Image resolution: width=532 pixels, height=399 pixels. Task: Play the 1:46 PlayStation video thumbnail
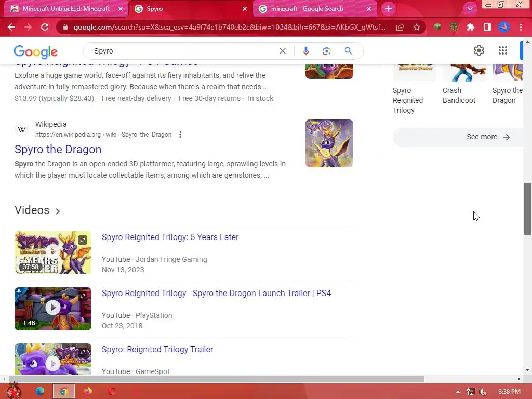pos(53,309)
